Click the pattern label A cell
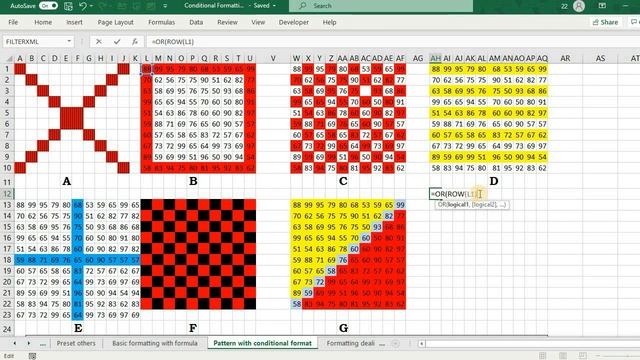The height and width of the screenshot is (360, 640). coord(66,181)
